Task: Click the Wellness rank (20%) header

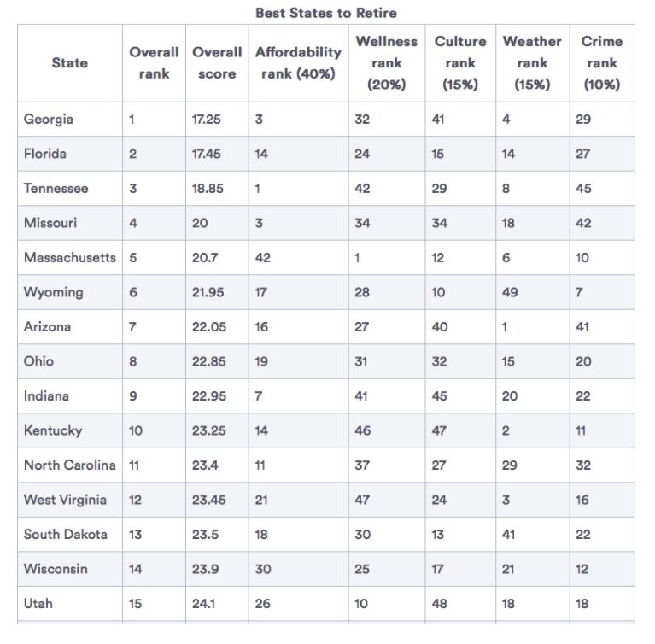Action: [x=387, y=63]
